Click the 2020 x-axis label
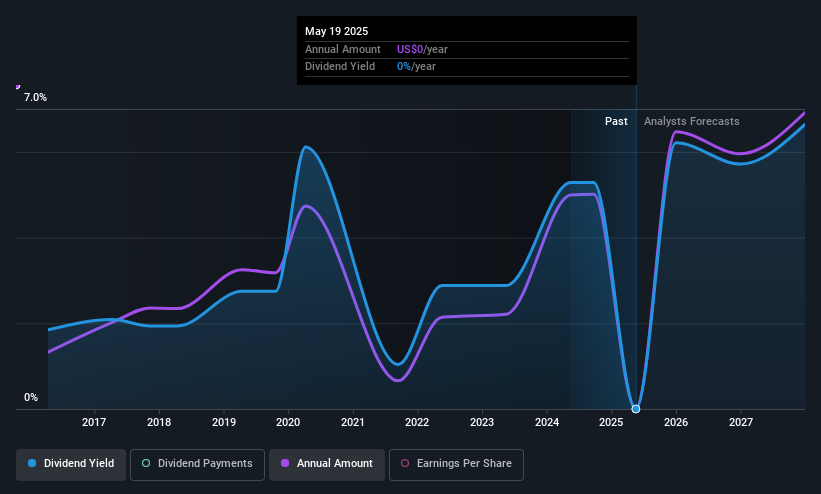Image resolution: width=821 pixels, height=494 pixels. click(x=289, y=422)
